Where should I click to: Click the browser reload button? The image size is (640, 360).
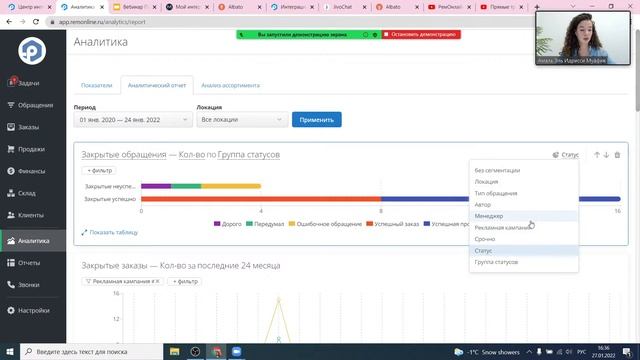36,22
